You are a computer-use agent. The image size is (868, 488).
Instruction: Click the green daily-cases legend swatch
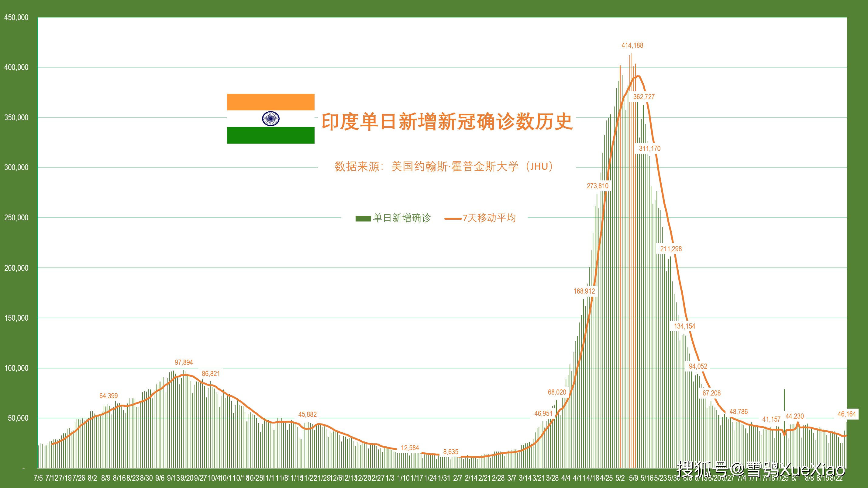[x=363, y=218]
